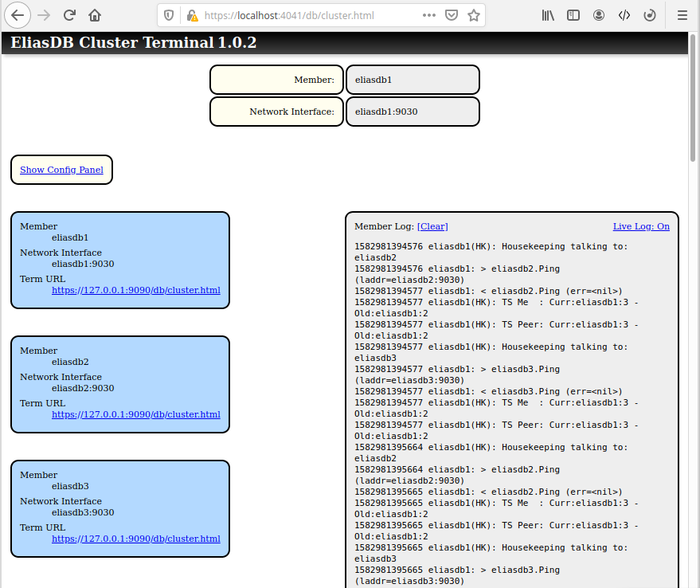Click the browser back arrow button
The height and width of the screenshot is (588, 700).
click(x=18, y=15)
